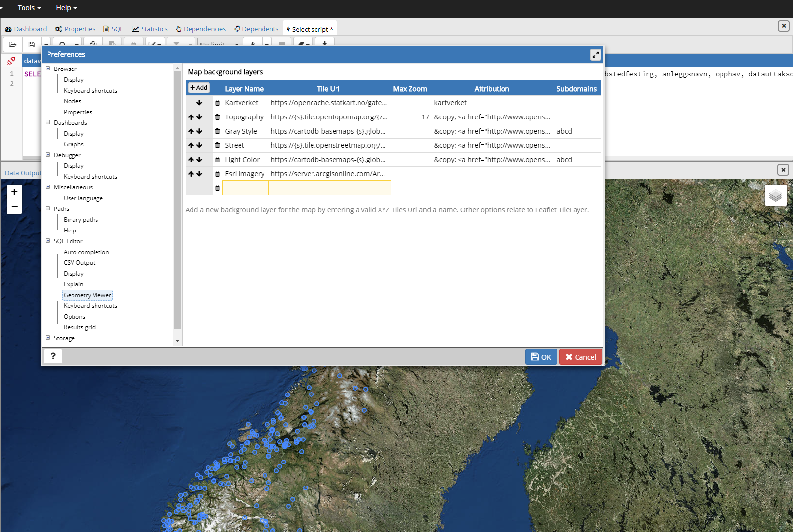Image resolution: width=793 pixels, height=532 pixels.
Task: Cancel the Preferences dialog
Action: pos(580,357)
